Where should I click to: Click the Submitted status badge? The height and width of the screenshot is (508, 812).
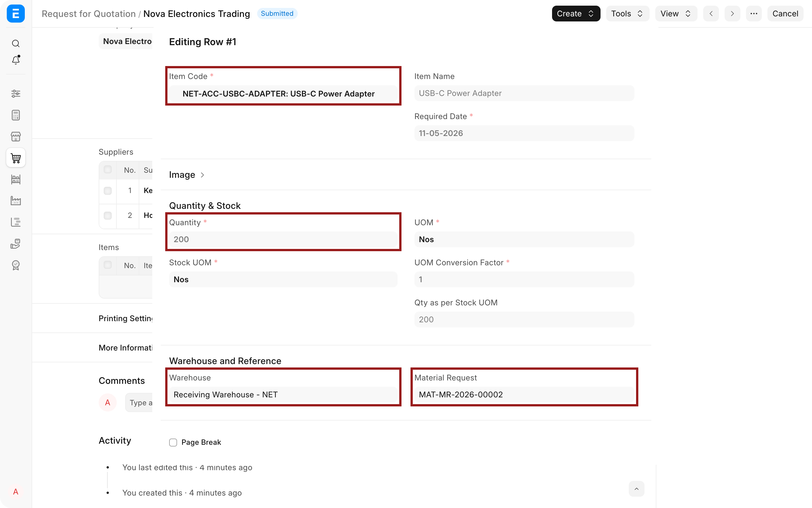[277, 14]
